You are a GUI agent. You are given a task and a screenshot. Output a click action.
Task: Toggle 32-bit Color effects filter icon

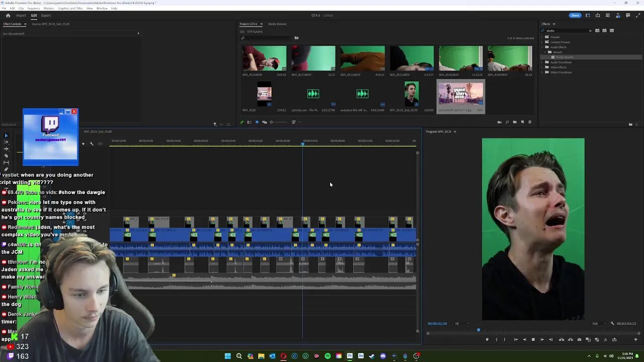point(604,31)
